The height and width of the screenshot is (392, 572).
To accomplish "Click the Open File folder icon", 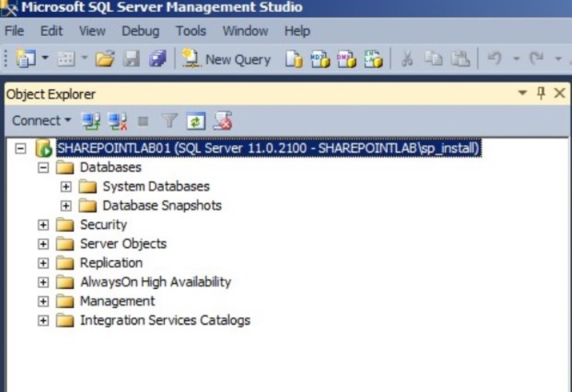I will pyautogui.click(x=104, y=59).
